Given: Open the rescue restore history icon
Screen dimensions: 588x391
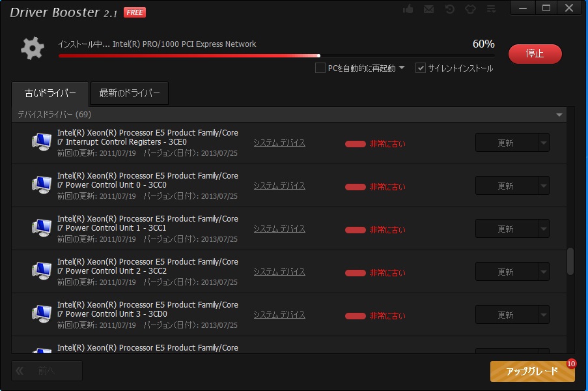Looking at the screenshot, I should pyautogui.click(x=449, y=9).
